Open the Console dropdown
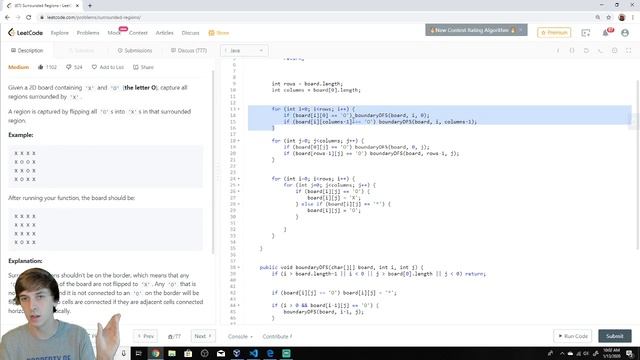Viewport: 640px width, 360px height. [240, 336]
